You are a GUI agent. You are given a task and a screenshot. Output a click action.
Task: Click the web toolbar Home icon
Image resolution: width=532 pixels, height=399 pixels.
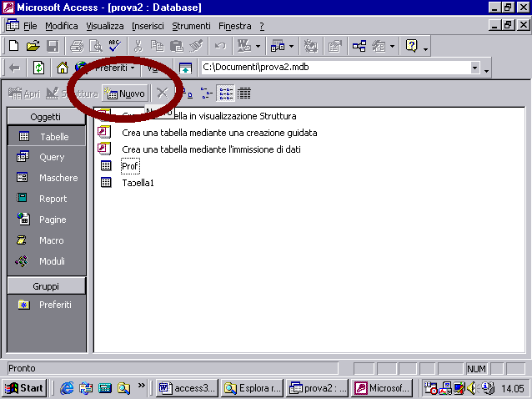coord(62,68)
